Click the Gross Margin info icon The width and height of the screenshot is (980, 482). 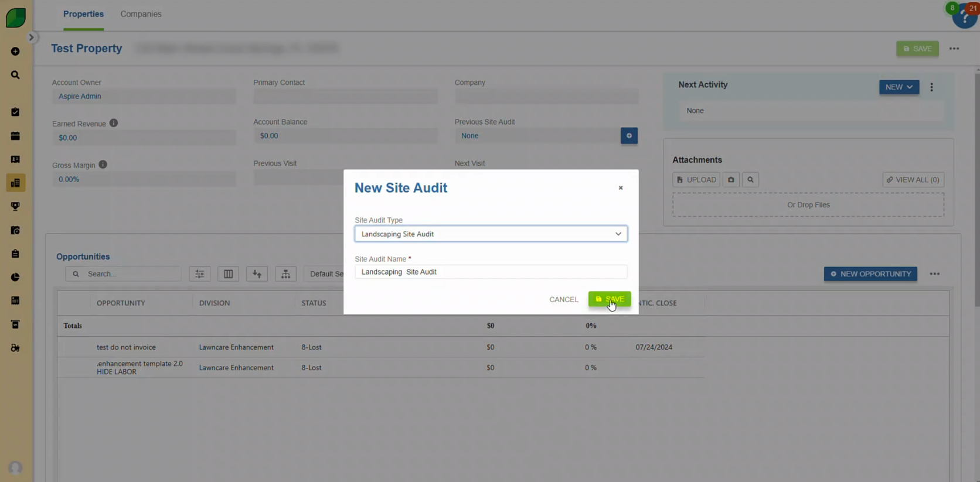coord(103,165)
